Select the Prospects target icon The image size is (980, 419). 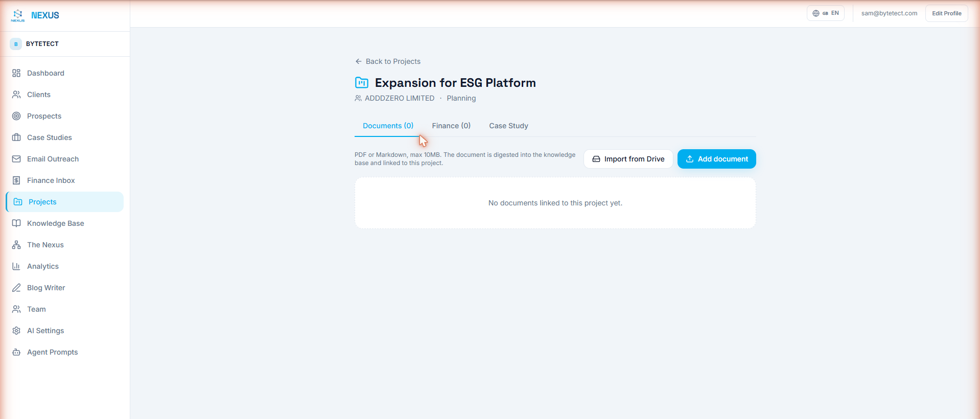point(16,116)
